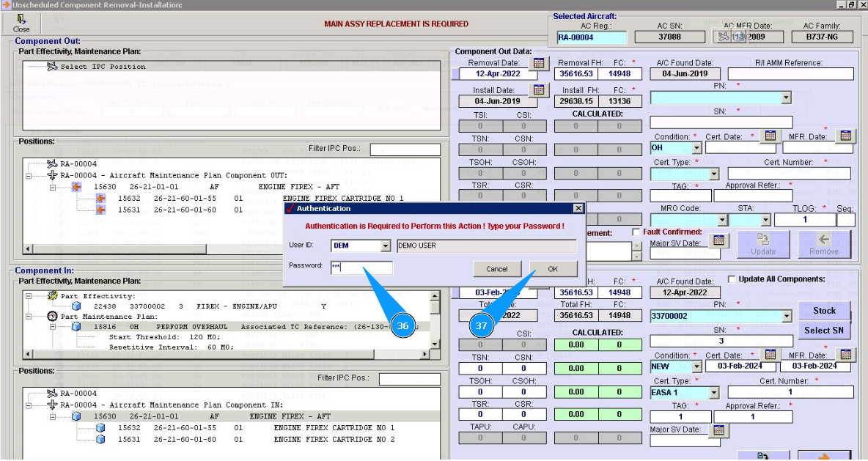Open the Condition dropdown showing NEW
This screenshot has width=868, height=461.
697,366
